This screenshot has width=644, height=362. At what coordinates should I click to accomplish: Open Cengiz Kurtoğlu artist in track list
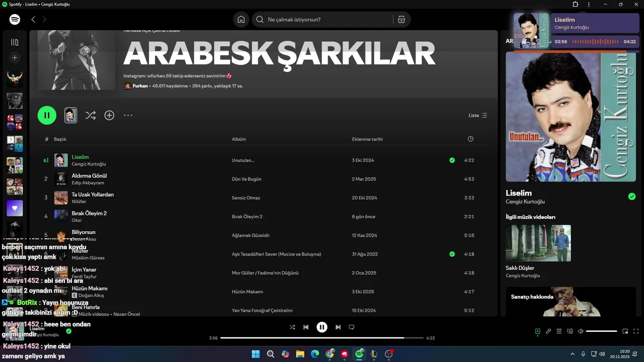tap(89, 164)
